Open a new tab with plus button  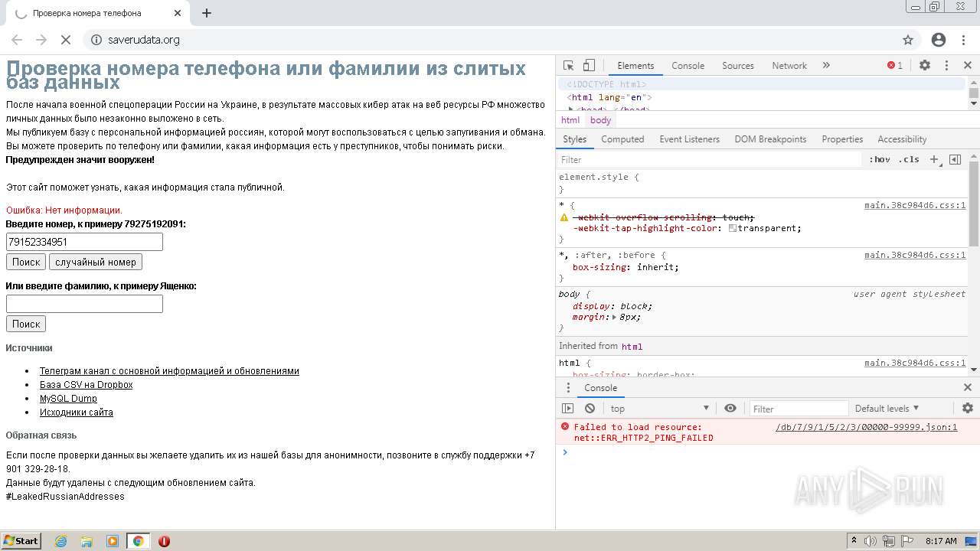point(207,13)
